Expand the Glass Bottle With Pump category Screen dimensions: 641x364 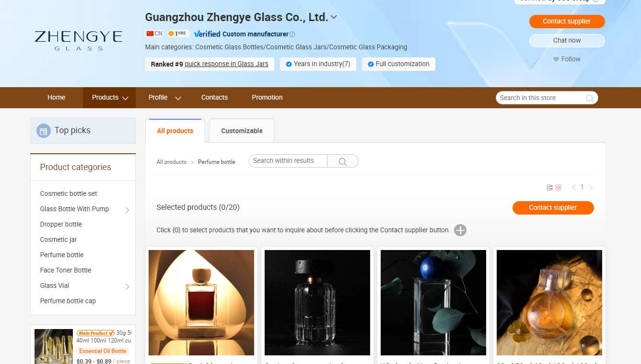(x=127, y=210)
